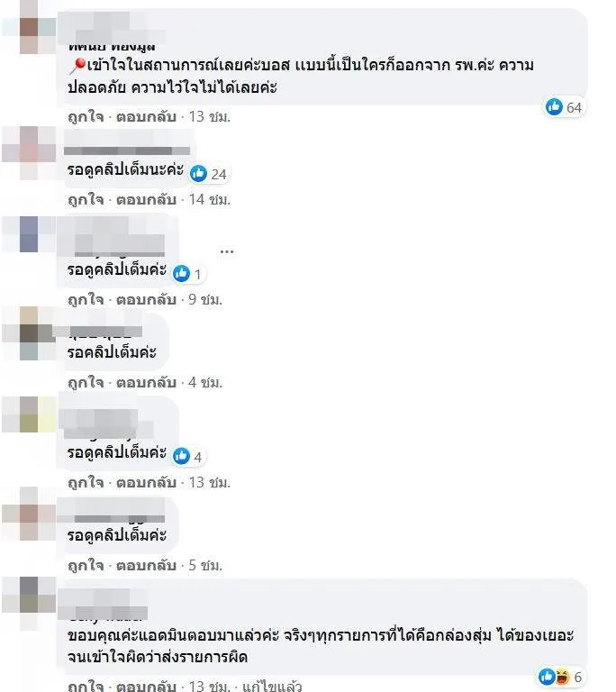Open the three-dot options beside the 9 ชม. comment
This screenshot has width=616, height=692.
(226, 251)
